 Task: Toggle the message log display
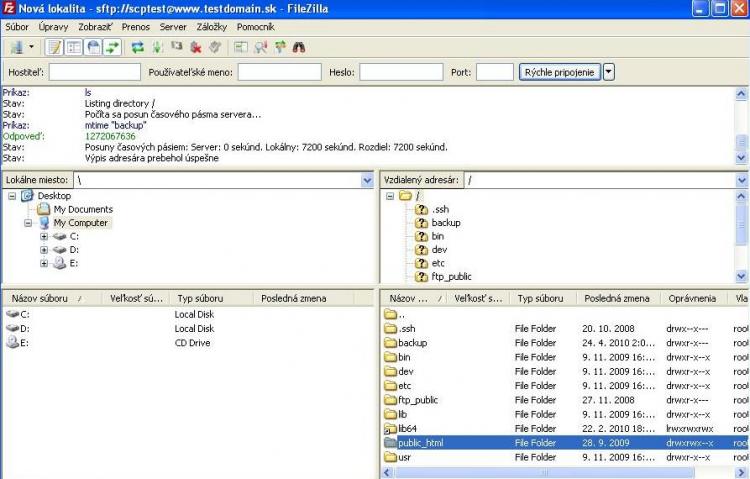(54, 47)
